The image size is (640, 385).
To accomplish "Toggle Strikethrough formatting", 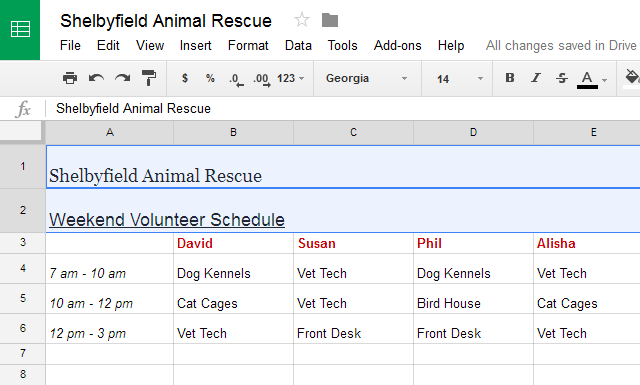I will (562, 78).
